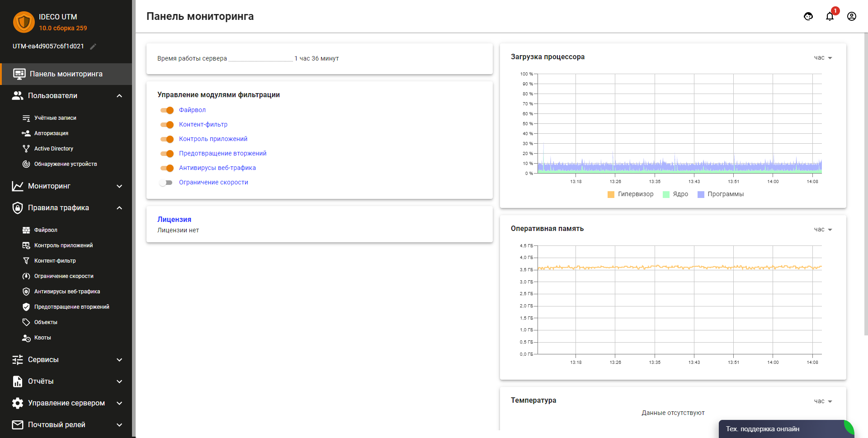868x438 pixels.
Task: Enable the Ограничение скорости toggle
Action: tap(166, 183)
